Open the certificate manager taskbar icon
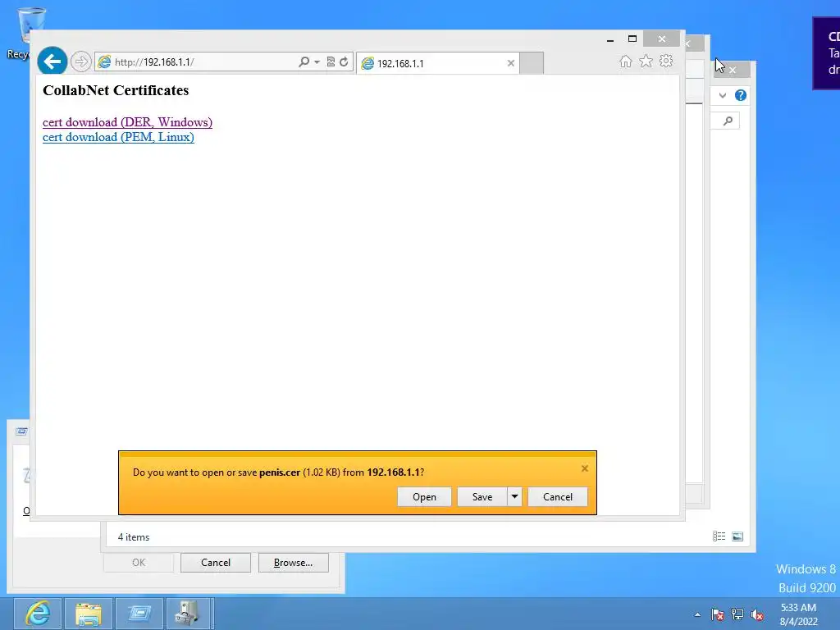 pyautogui.click(x=189, y=614)
